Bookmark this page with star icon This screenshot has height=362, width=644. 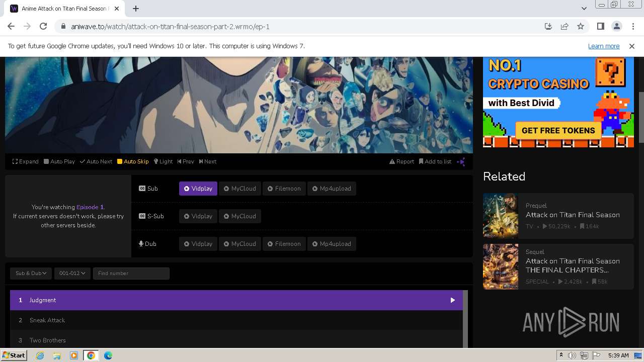point(581,26)
